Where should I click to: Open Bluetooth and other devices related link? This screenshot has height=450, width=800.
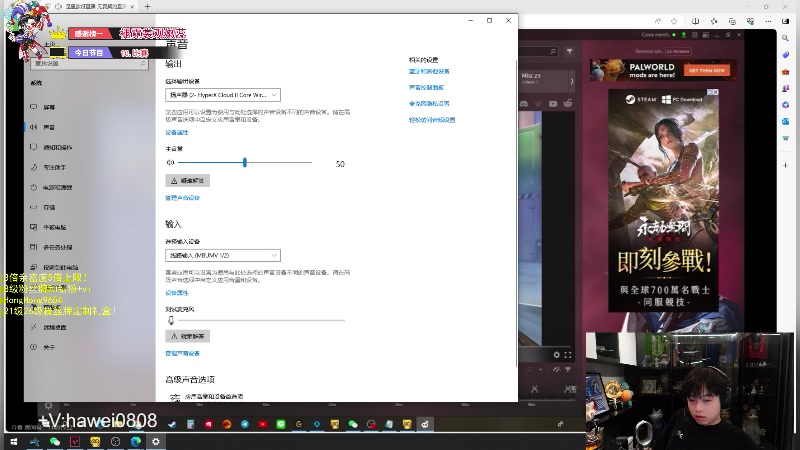coord(429,71)
